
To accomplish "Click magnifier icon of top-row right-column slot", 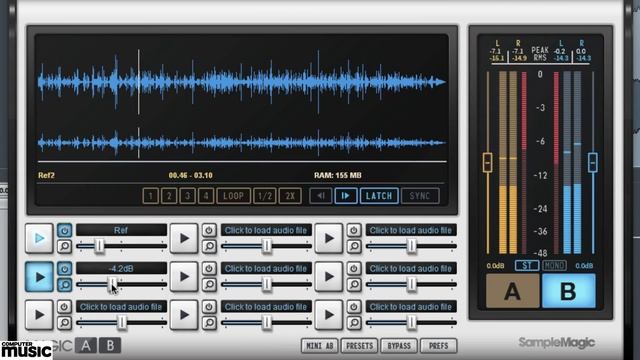I will pos(354,246).
